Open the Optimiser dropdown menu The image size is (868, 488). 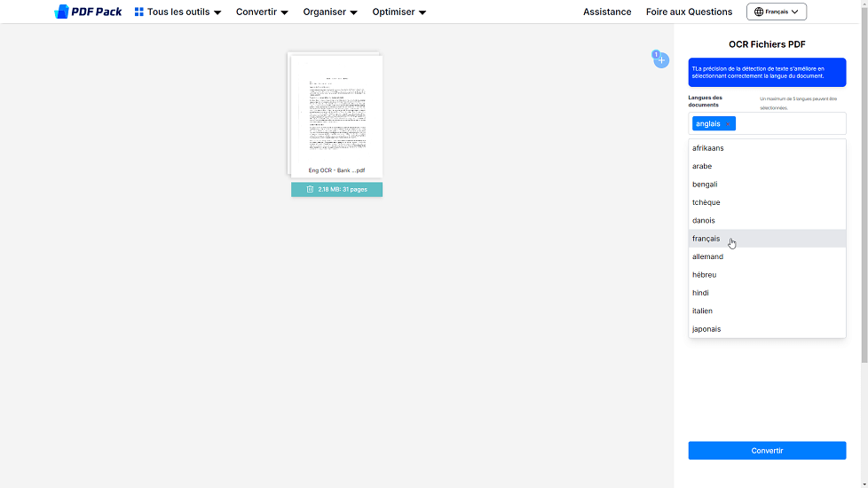pyautogui.click(x=398, y=12)
